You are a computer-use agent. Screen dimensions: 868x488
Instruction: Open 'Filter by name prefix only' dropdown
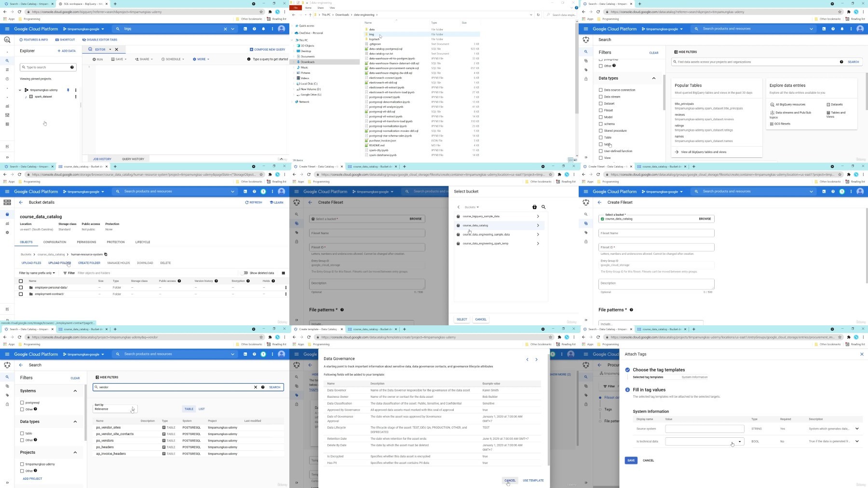[x=37, y=273]
